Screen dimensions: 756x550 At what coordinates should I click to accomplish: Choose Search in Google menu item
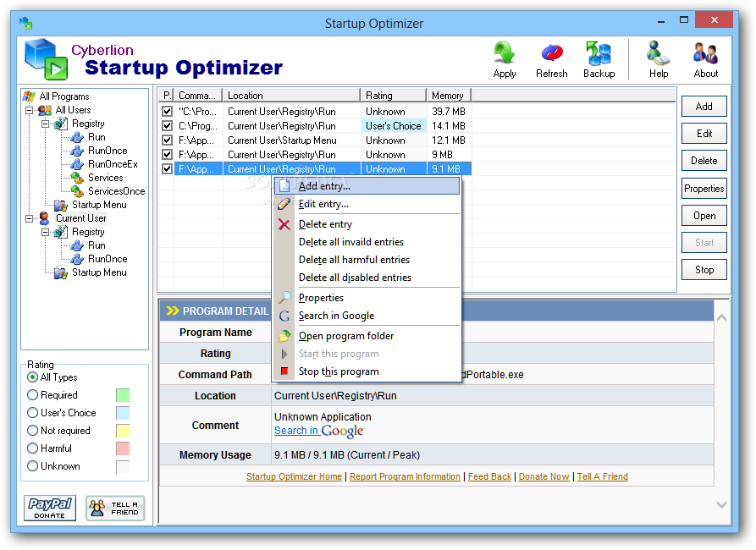(367, 316)
